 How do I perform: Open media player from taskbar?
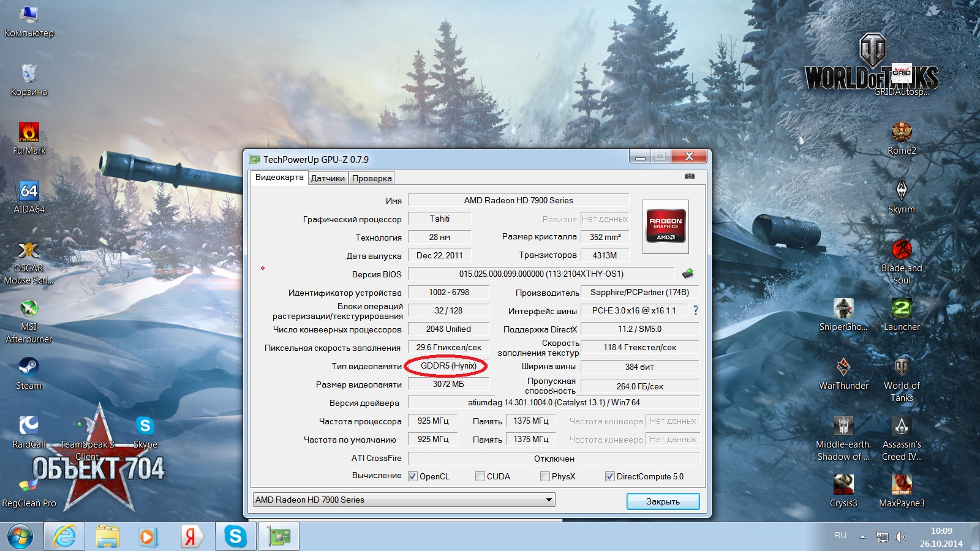(x=148, y=537)
